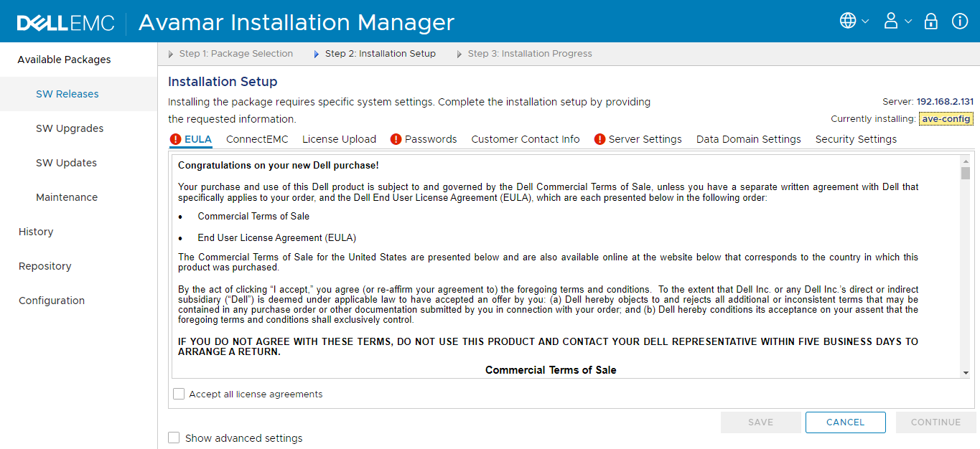Open SW Upgrades in sidebar
This screenshot has height=449, width=980.
(70, 128)
